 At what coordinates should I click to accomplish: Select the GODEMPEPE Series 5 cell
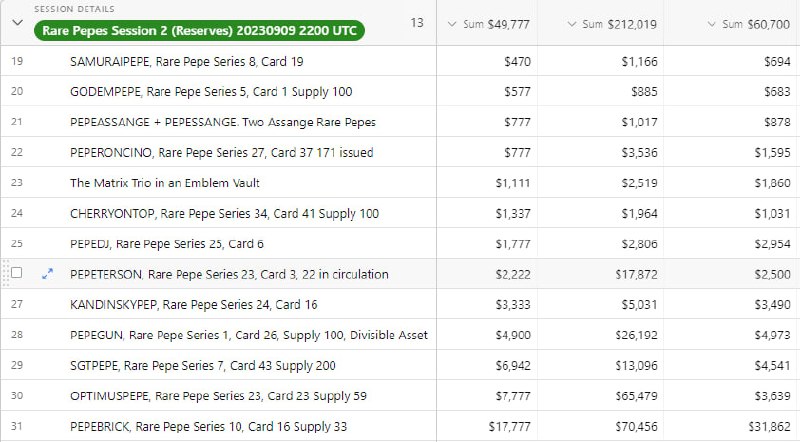click(x=253, y=91)
